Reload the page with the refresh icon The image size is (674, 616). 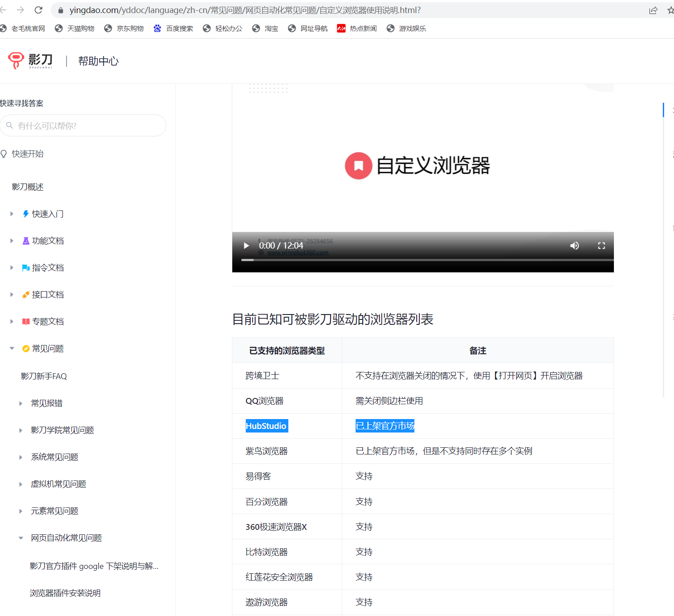coord(39,10)
